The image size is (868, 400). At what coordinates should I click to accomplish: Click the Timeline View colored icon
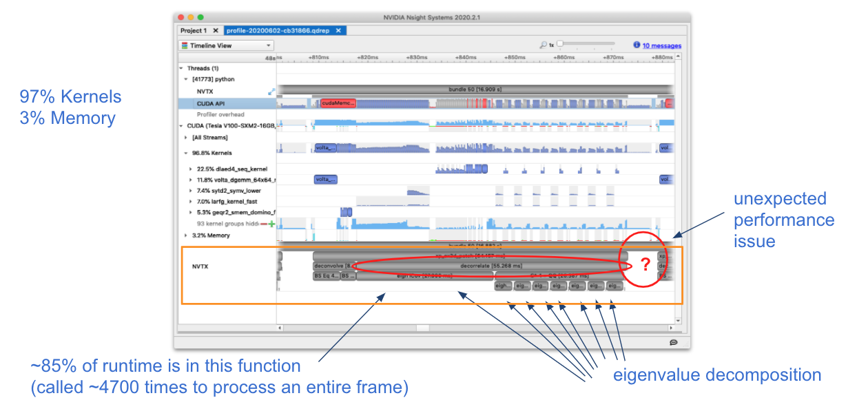pyautogui.click(x=183, y=45)
